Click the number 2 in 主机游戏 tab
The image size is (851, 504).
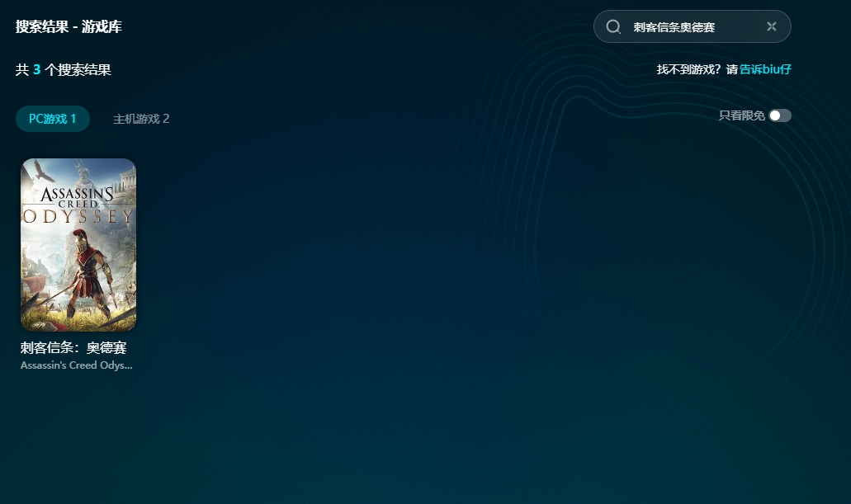(166, 119)
